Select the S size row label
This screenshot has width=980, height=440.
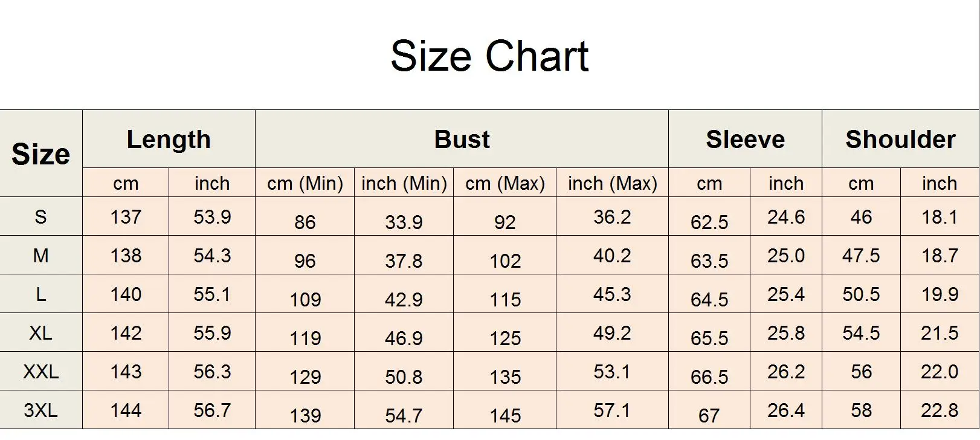[40, 216]
